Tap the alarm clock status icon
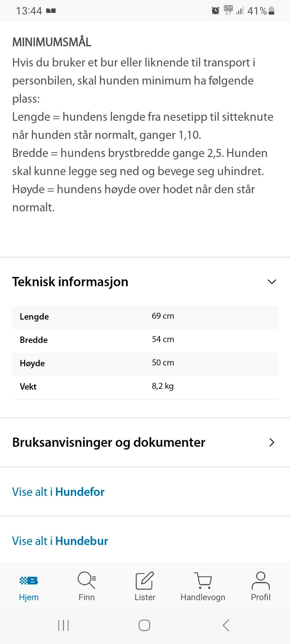Screen dimensions: 290x644 point(215,11)
